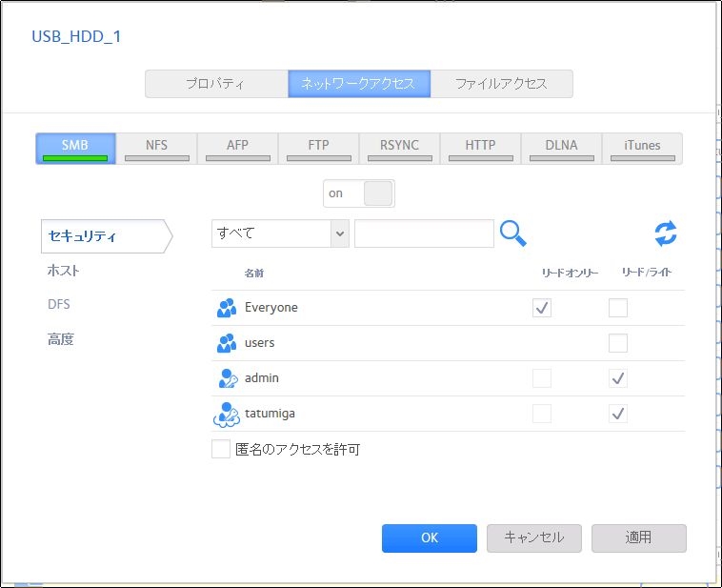Click the users group icon

click(x=227, y=343)
